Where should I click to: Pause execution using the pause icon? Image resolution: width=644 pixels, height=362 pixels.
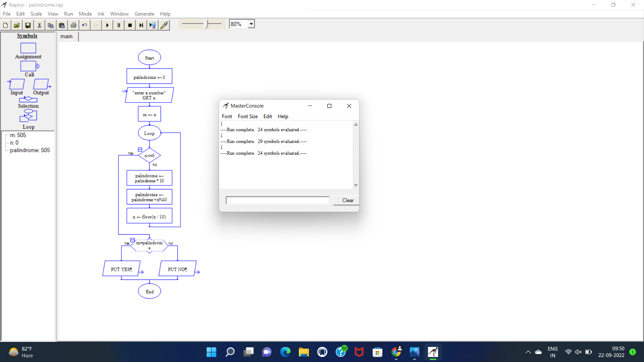118,25
